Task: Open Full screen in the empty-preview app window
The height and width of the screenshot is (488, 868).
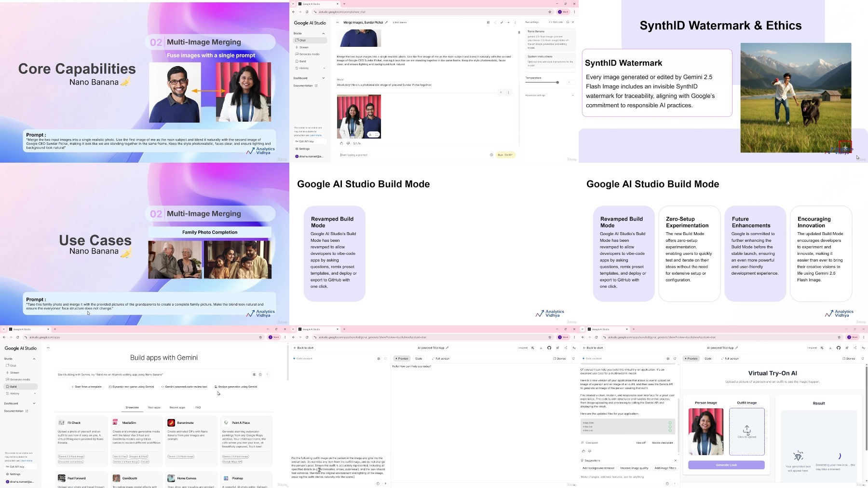Action: [x=441, y=359]
